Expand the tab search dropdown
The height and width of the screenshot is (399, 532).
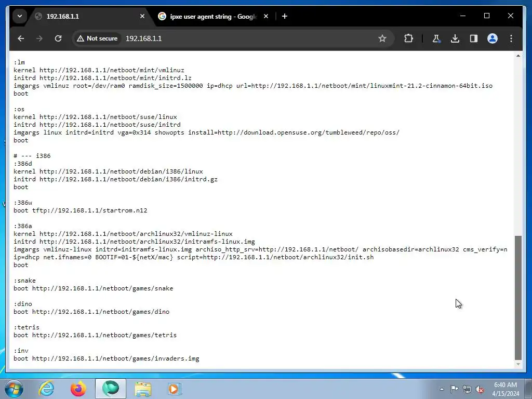(x=20, y=16)
